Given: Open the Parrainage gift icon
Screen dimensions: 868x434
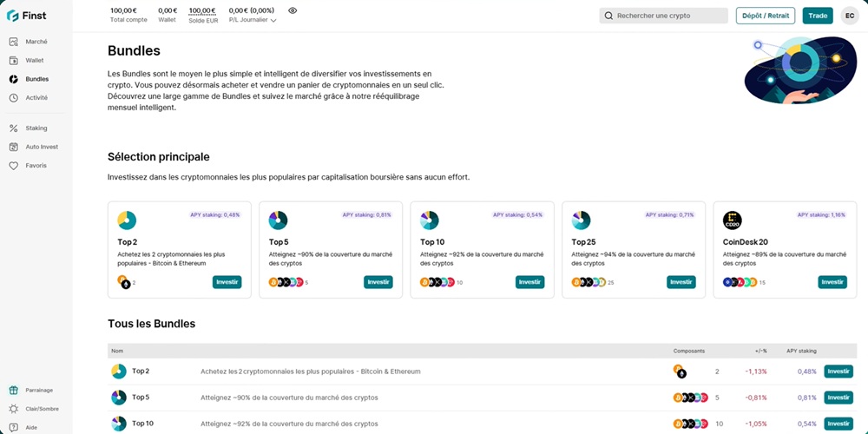Looking at the screenshot, I should tap(14, 391).
